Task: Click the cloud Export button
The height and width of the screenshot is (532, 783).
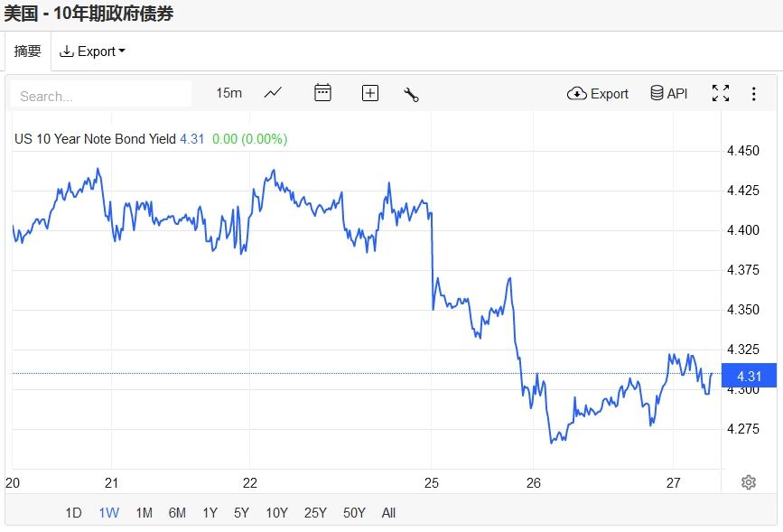Action: 598,93
